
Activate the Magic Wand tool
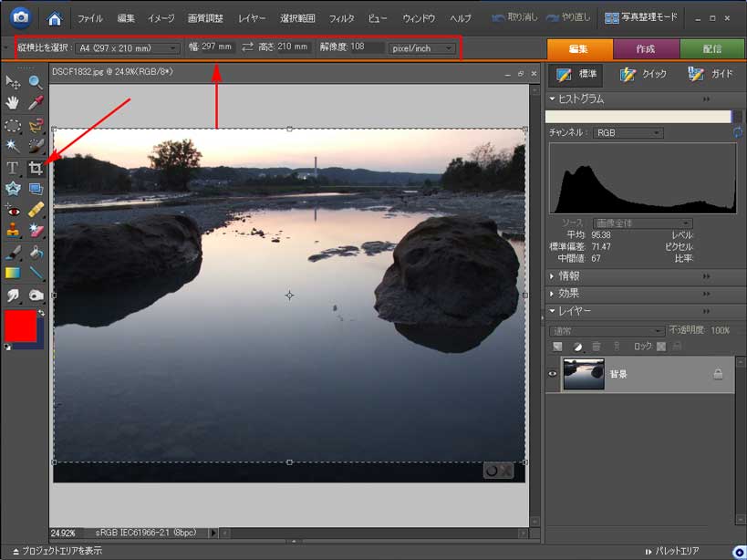[13, 146]
